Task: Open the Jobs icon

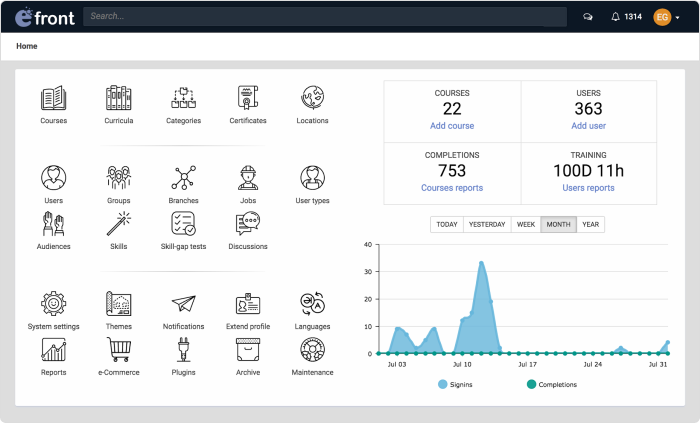Action: [248, 178]
